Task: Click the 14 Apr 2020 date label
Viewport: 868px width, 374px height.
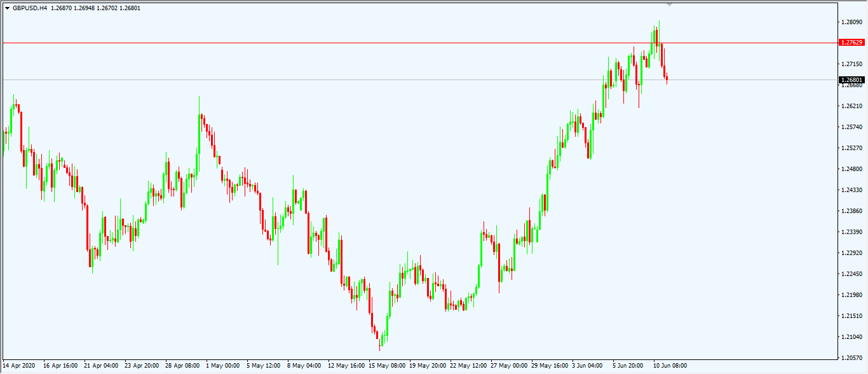Action: [19, 366]
